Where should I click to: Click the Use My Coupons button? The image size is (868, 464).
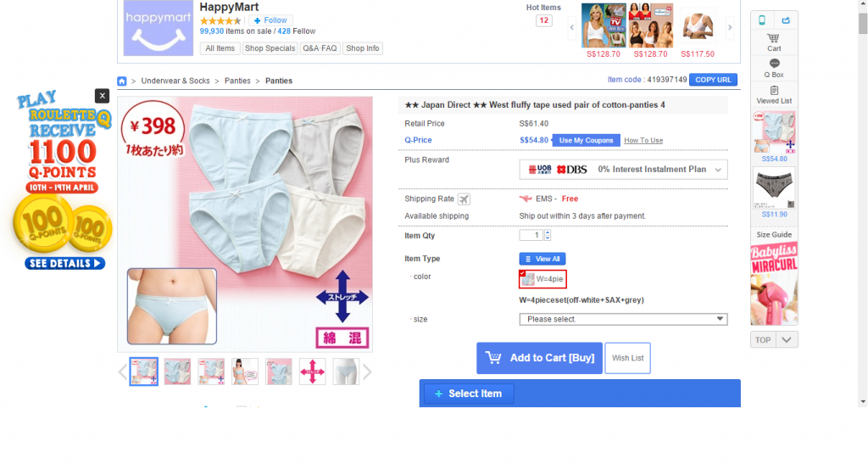click(x=585, y=140)
